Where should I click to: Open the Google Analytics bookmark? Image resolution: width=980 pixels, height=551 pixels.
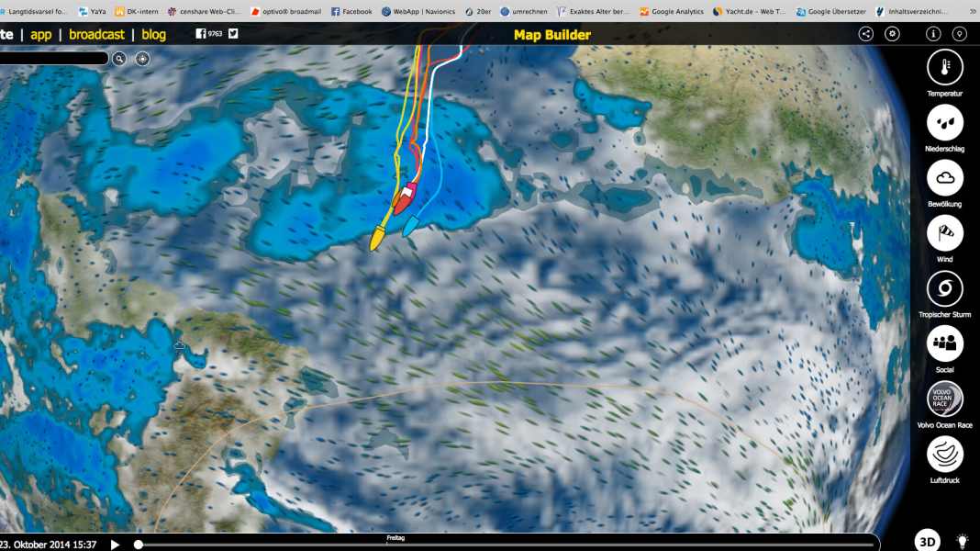pos(672,11)
